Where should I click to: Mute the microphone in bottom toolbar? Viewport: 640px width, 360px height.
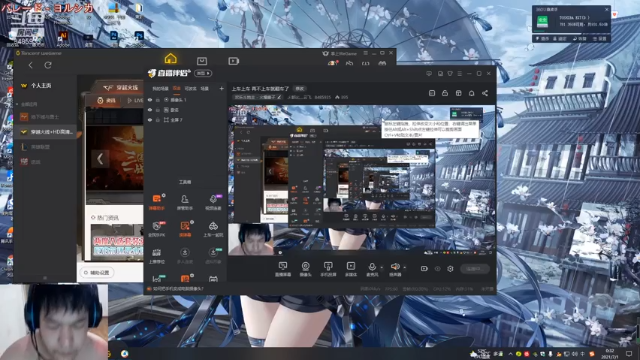[x=372, y=267]
